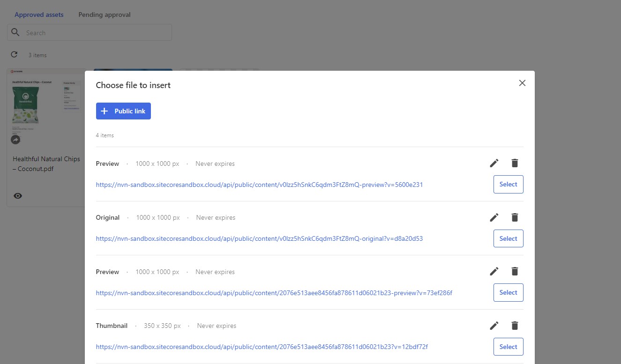Close the Choose file to insert dialog
This screenshot has width=621, height=364.
[x=522, y=82]
